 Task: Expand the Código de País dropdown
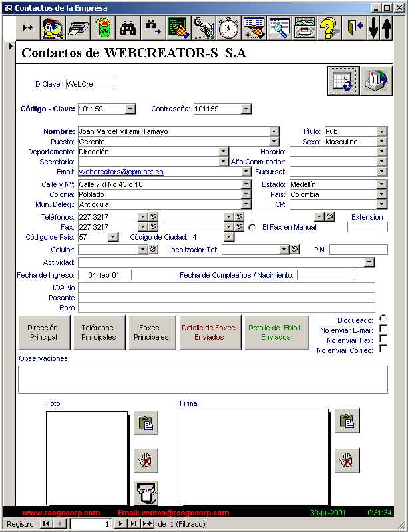113,237
